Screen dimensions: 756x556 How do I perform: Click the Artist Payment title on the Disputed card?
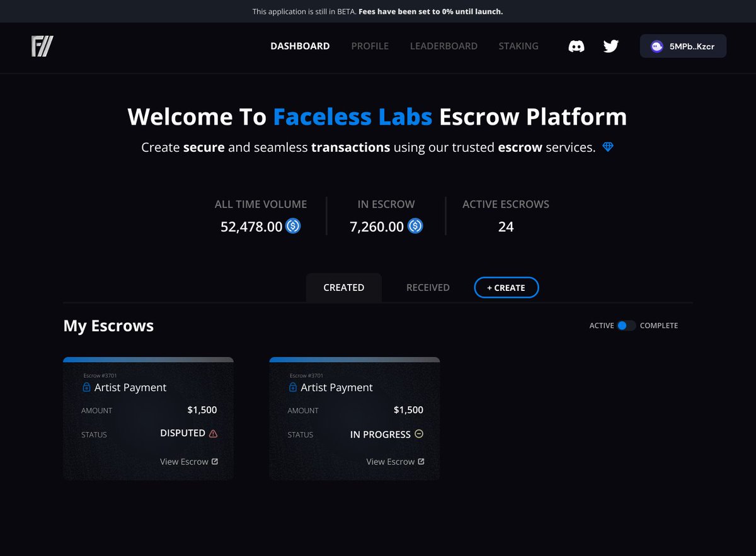[x=130, y=387]
